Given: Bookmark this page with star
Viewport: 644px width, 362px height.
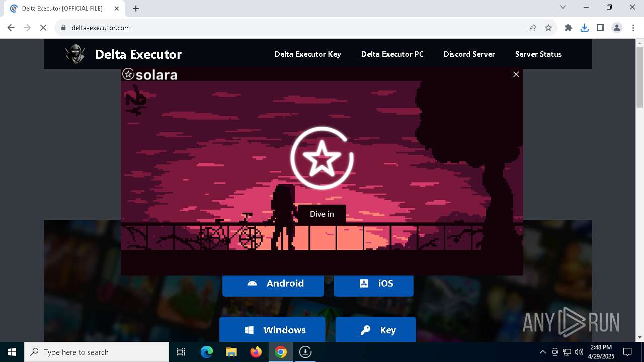Looking at the screenshot, I should coord(548,28).
